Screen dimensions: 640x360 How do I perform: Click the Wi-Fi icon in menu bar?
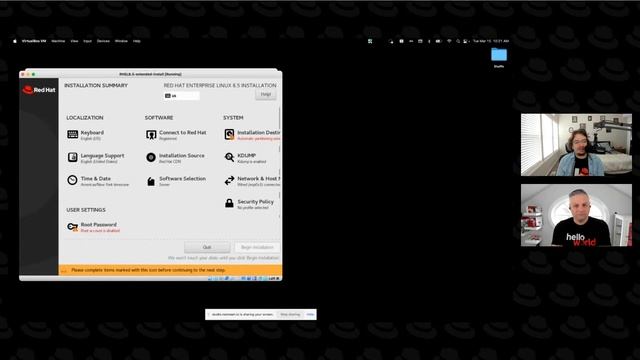click(x=449, y=41)
